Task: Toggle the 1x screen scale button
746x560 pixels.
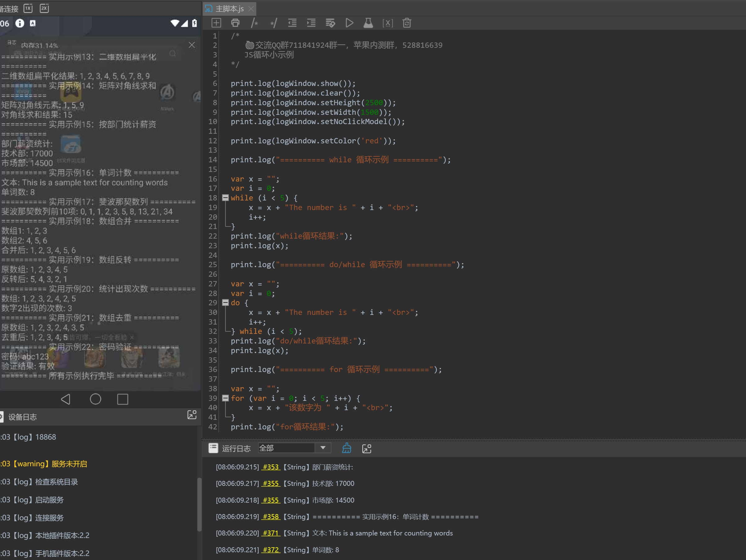Action: pos(28,8)
